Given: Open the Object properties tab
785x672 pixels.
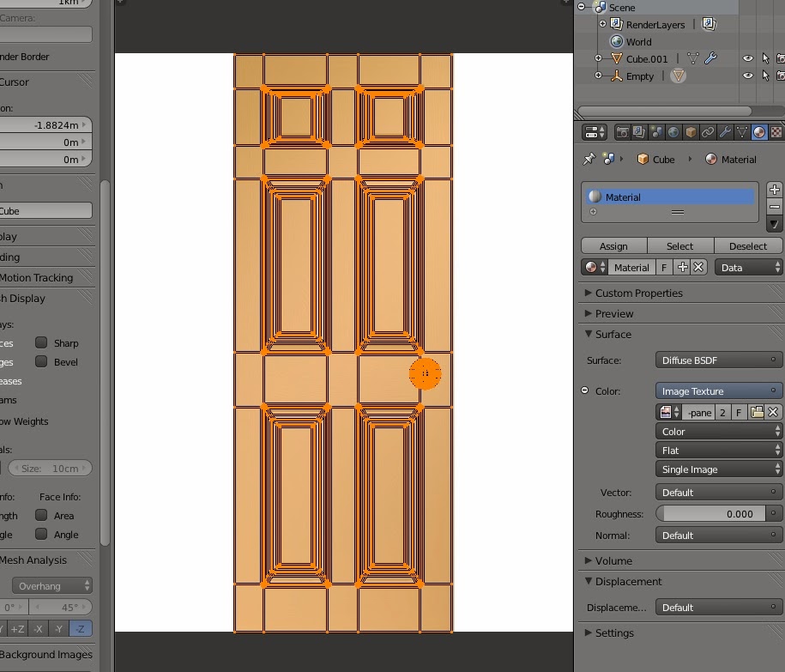Looking at the screenshot, I should click(692, 132).
